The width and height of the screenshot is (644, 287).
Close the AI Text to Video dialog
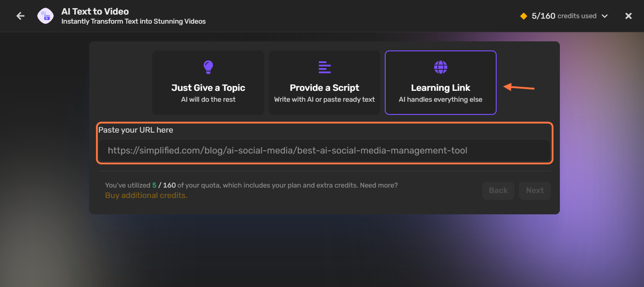click(629, 16)
